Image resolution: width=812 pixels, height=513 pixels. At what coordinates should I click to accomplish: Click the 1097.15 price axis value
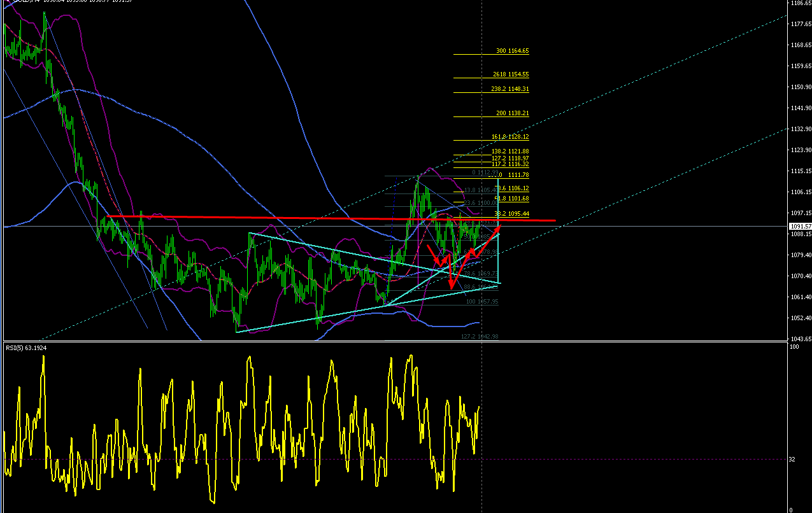click(x=801, y=213)
